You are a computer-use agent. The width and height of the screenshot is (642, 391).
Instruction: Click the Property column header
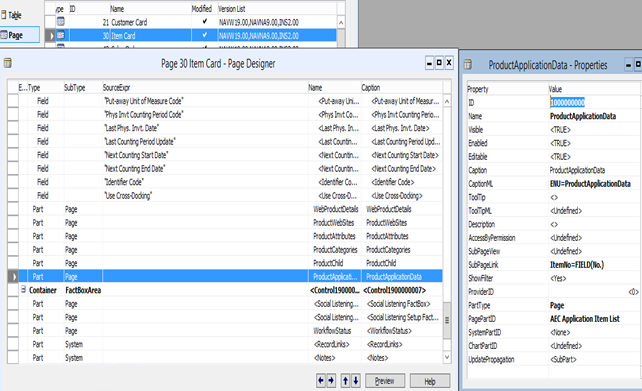click(x=508, y=89)
